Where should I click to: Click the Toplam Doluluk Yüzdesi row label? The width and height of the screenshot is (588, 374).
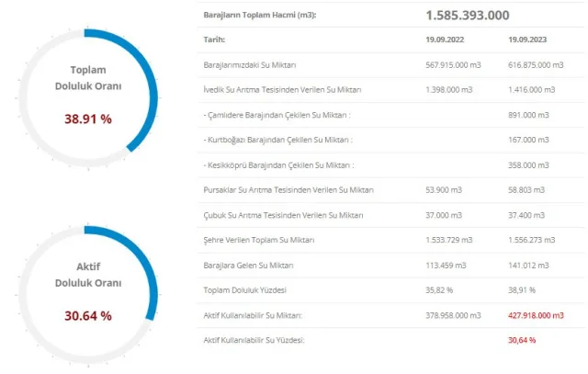tap(245, 290)
